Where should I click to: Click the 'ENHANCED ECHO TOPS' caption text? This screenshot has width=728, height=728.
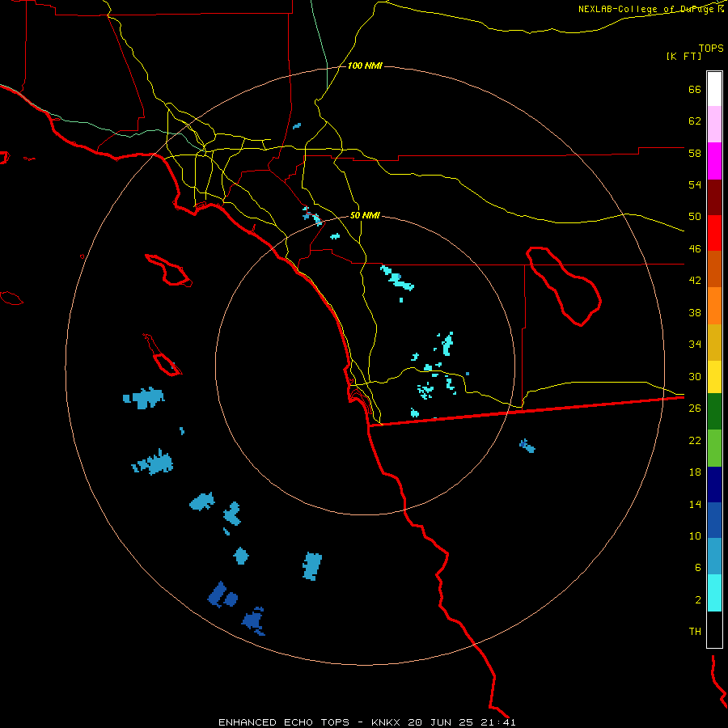coord(284,722)
